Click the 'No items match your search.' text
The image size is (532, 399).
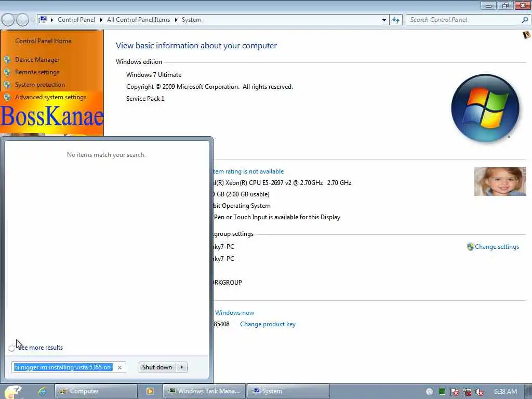[106, 155]
